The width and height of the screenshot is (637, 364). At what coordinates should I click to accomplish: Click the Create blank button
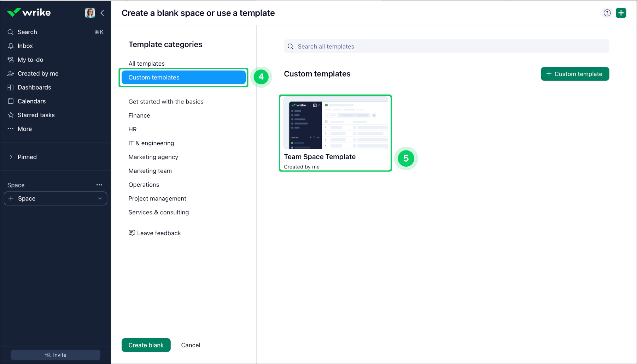point(146,345)
